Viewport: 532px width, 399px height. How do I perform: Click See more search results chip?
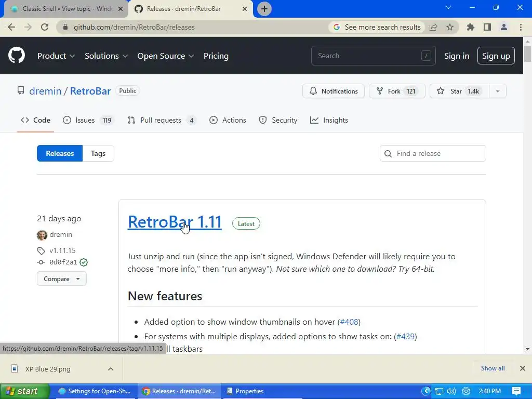click(377, 27)
